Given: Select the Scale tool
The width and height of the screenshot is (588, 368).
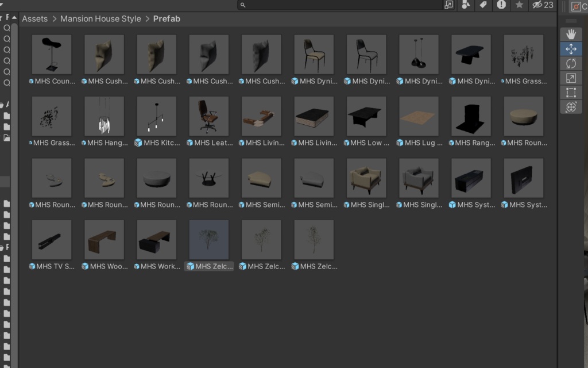Looking at the screenshot, I should coord(571,78).
